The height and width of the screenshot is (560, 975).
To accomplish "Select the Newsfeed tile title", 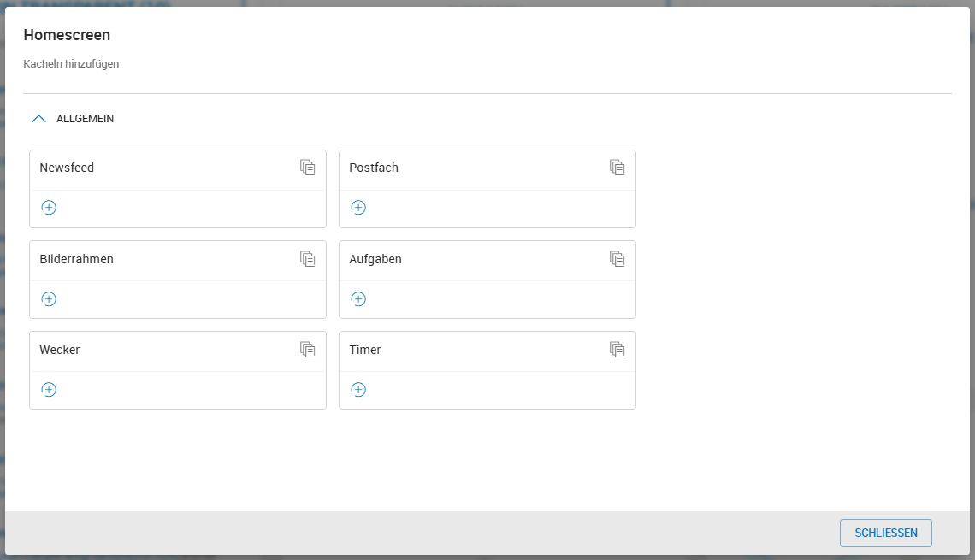I will tap(67, 168).
